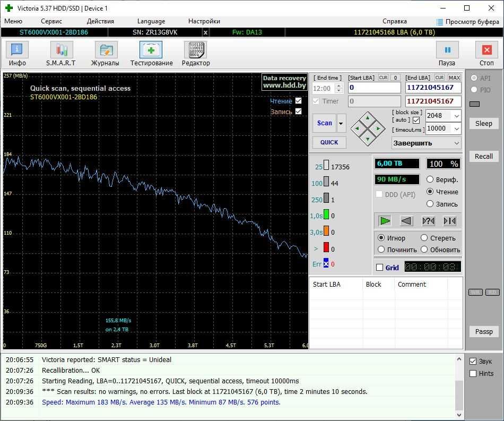Open the Настройки menu
Image resolution: width=504 pixels, height=421 pixels.
coord(204,21)
